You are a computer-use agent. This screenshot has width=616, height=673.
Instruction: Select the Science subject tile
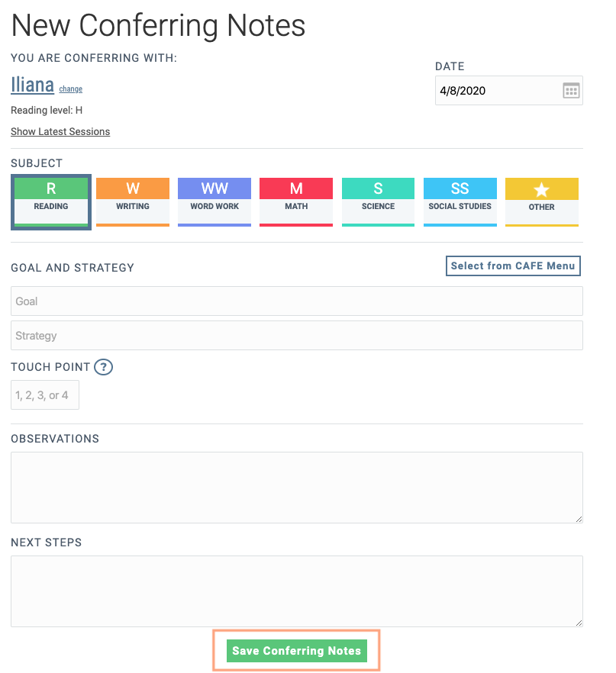[378, 201]
